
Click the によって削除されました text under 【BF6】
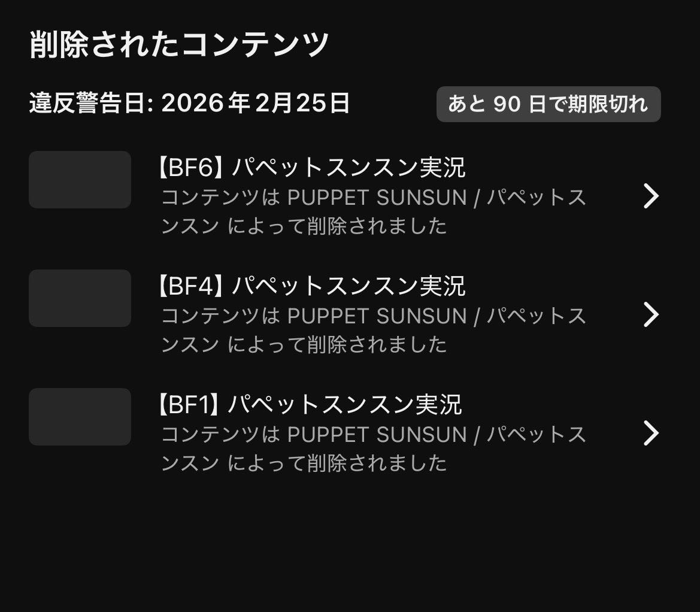[337, 226]
